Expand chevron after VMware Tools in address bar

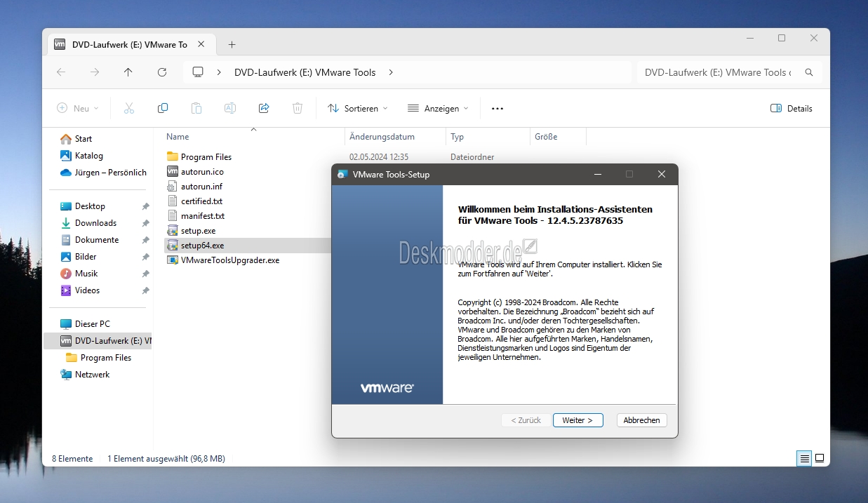click(391, 72)
